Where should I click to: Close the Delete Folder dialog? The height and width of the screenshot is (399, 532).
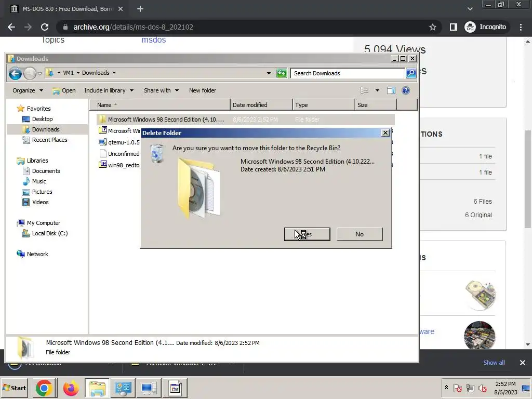pyautogui.click(x=385, y=133)
